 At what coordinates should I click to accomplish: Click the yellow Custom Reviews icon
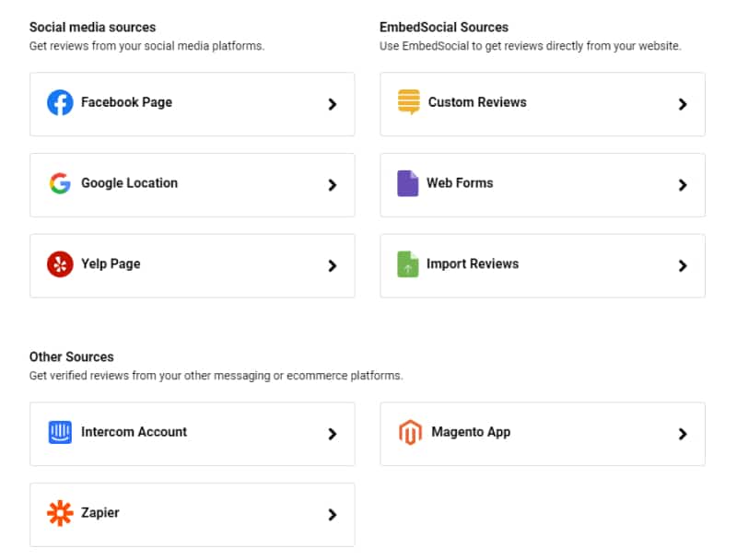click(x=408, y=102)
